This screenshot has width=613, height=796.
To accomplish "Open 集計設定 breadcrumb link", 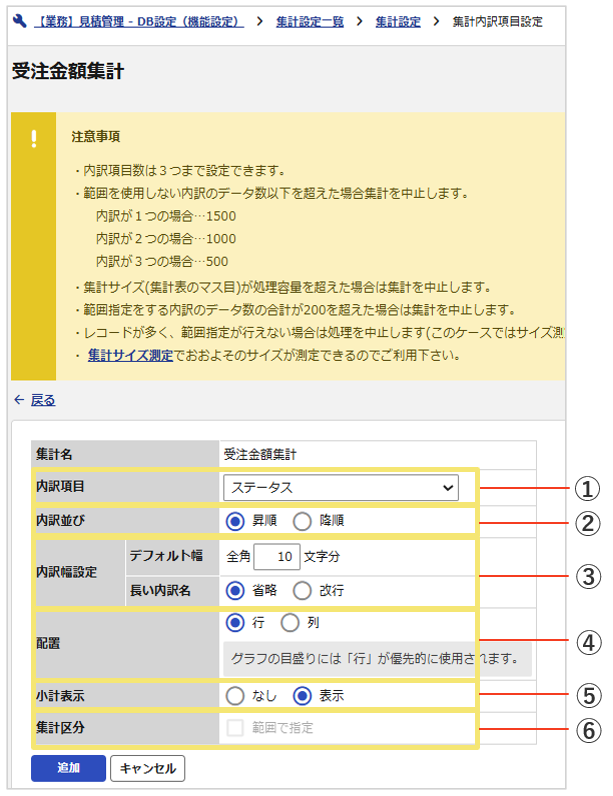I will [398, 22].
